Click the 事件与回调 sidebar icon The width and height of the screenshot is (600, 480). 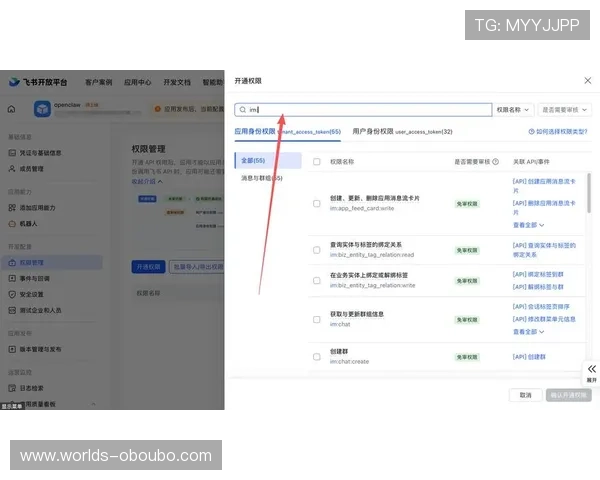coord(12,279)
